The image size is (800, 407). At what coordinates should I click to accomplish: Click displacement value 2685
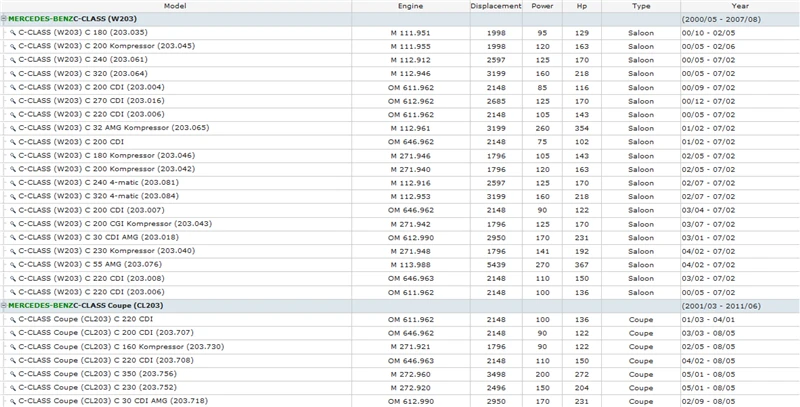click(x=496, y=101)
